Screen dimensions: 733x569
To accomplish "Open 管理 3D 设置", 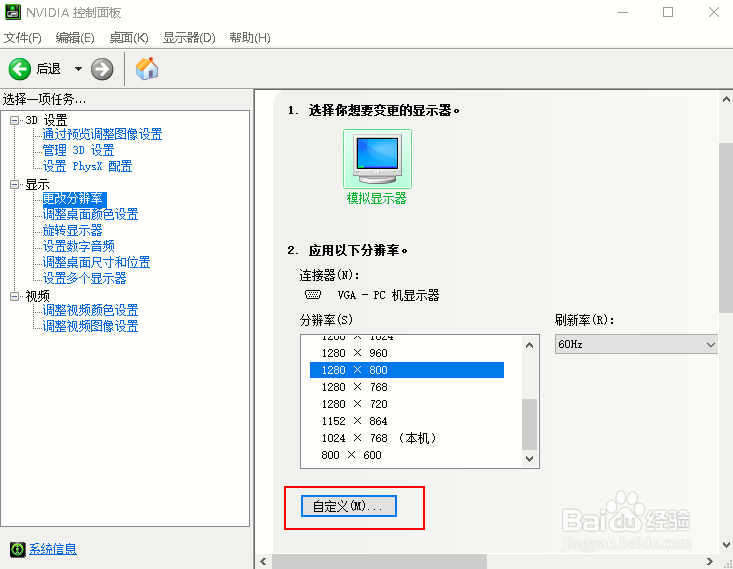I will [79, 151].
